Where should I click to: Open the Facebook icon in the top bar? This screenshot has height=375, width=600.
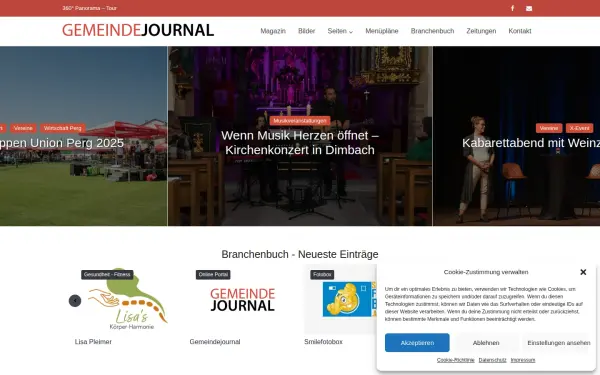[x=512, y=8]
